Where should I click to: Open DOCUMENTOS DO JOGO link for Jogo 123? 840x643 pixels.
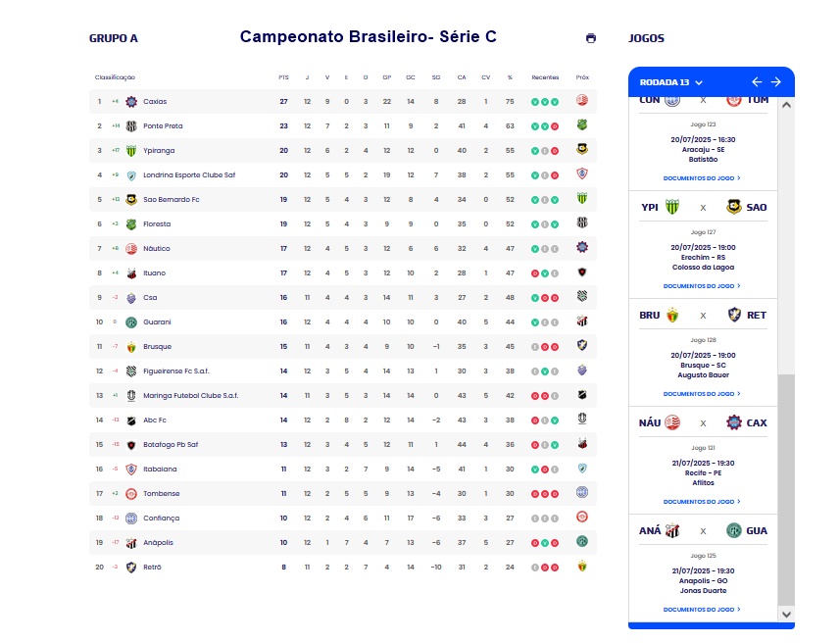click(702, 177)
